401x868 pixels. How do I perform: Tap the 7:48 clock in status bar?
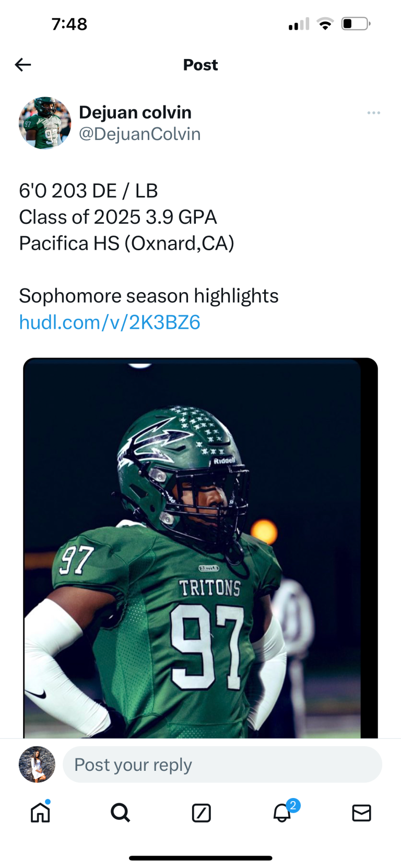coord(69,24)
